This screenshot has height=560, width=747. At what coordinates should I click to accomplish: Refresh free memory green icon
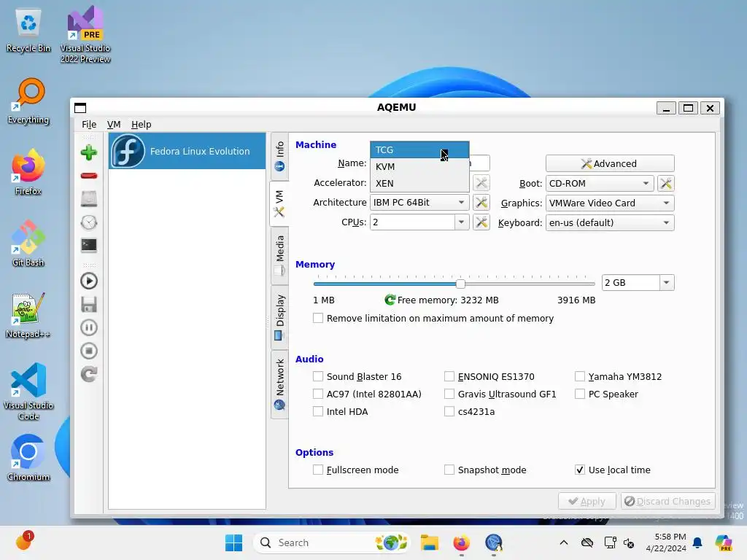click(390, 300)
